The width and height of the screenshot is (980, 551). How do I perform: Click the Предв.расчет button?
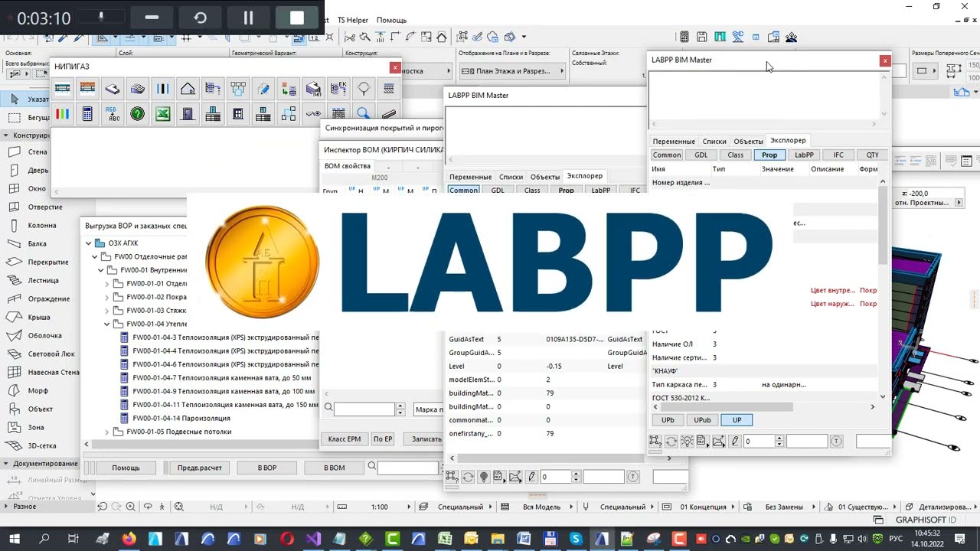point(199,468)
